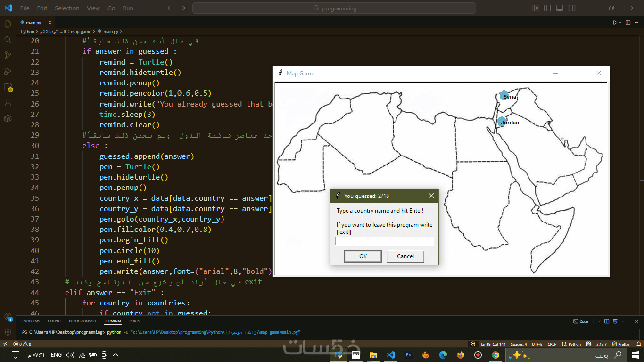Open the Go menu
The height and width of the screenshot is (362, 644).
(111, 8)
